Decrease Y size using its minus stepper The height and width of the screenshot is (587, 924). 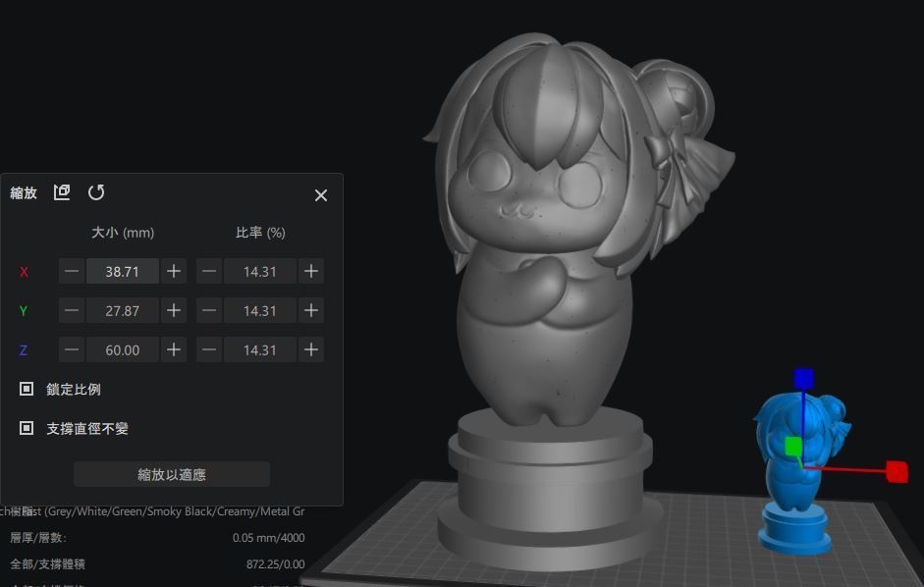coord(71,310)
